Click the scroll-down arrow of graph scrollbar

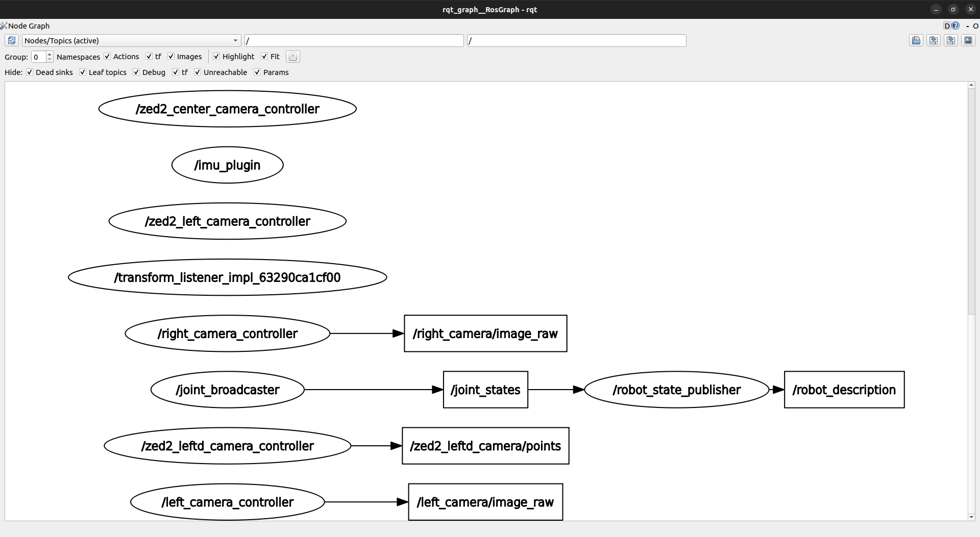[971, 517]
